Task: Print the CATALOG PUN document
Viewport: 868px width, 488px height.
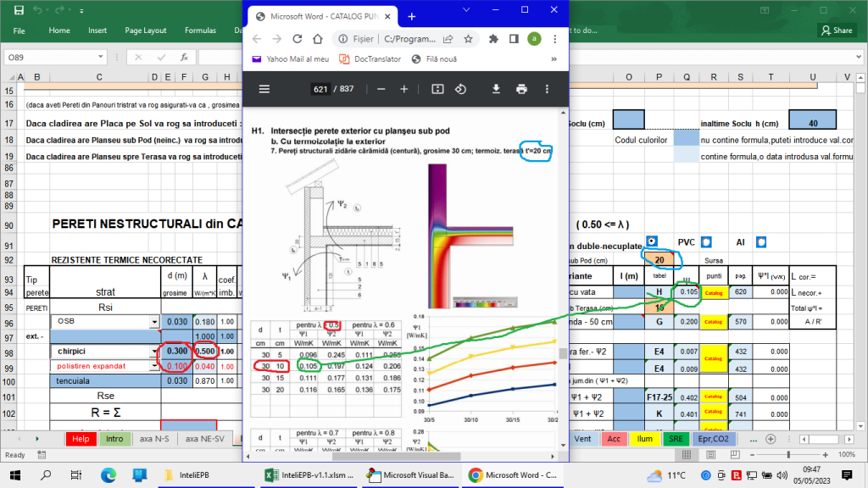Action: pyautogui.click(x=521, y=88)
